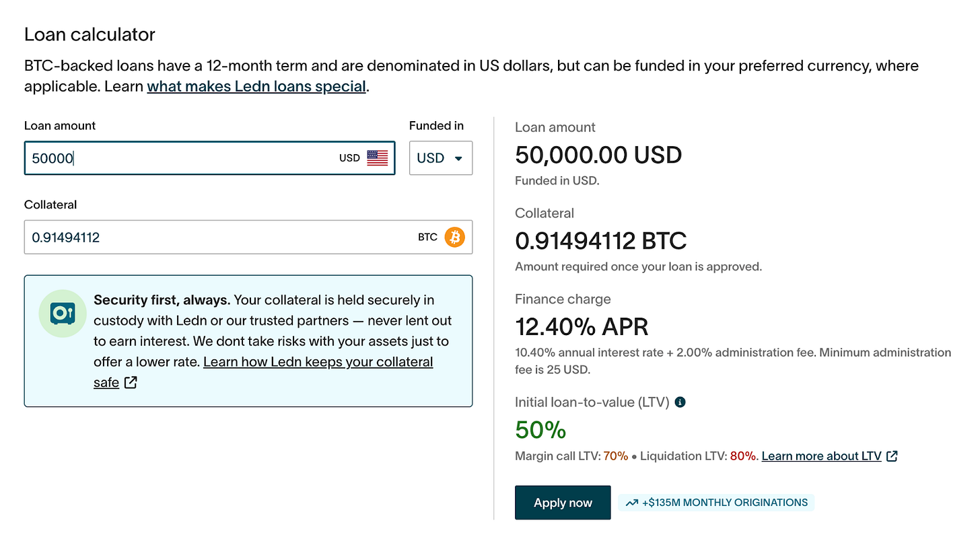Click the US flag icon in loan amount
This screenshot has width=980, height=537.
[x=378, y=158]
